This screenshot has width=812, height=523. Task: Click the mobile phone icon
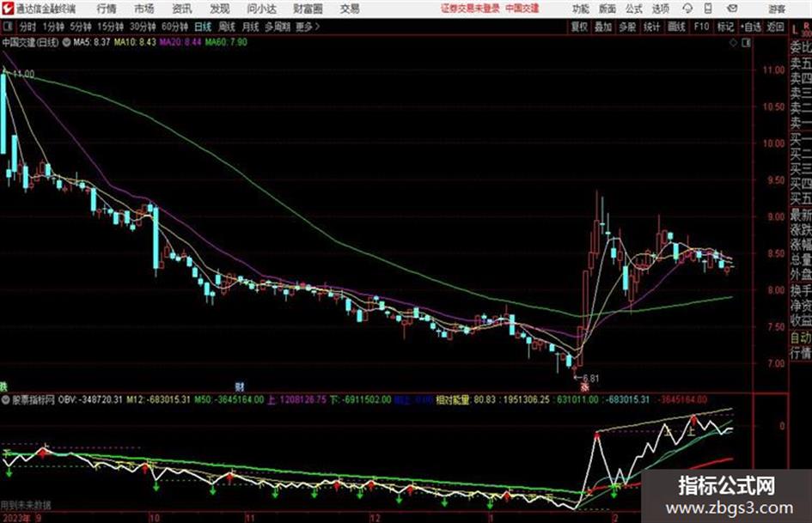pyautogui.click(x=708, y=9)
